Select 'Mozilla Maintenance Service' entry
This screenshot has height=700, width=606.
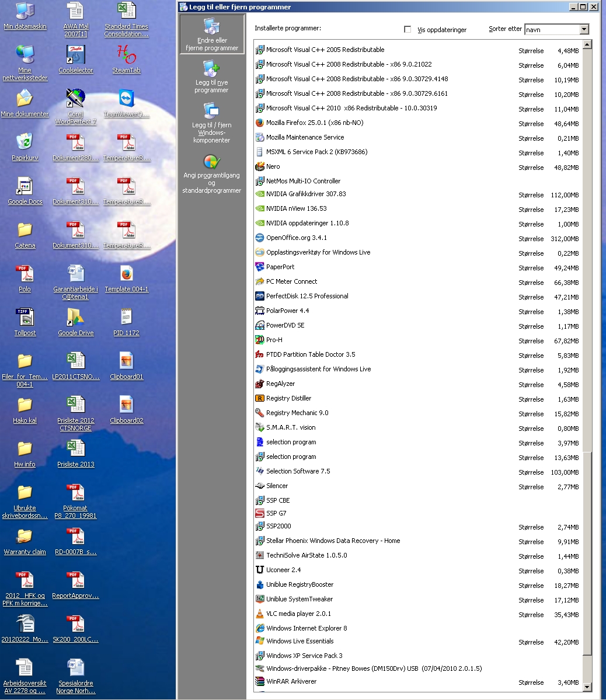418,138
